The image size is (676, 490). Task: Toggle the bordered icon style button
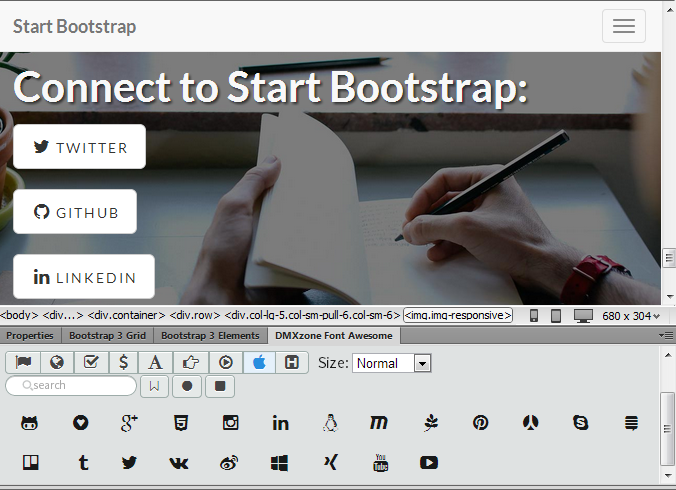(x=154, y=386)
